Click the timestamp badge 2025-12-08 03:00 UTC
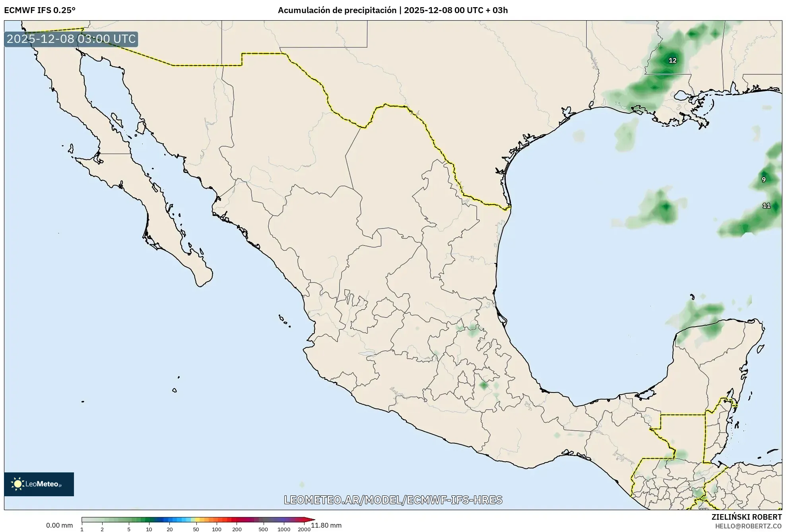Image resolution: width=786 pixels, height=532 pixels. coord(71,39)
